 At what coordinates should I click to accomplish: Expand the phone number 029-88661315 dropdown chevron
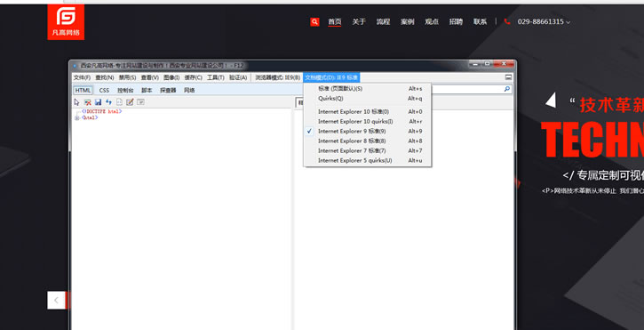[568, 22]
